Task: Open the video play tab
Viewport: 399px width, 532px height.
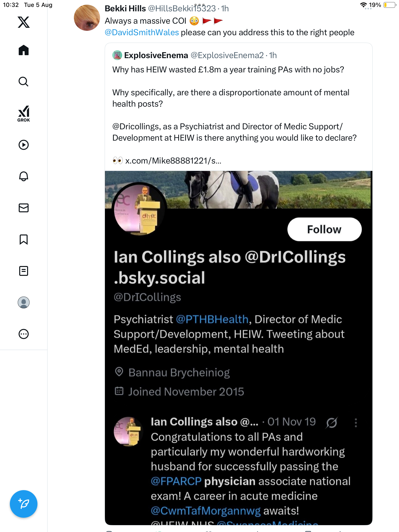Action: click(24, 145)
